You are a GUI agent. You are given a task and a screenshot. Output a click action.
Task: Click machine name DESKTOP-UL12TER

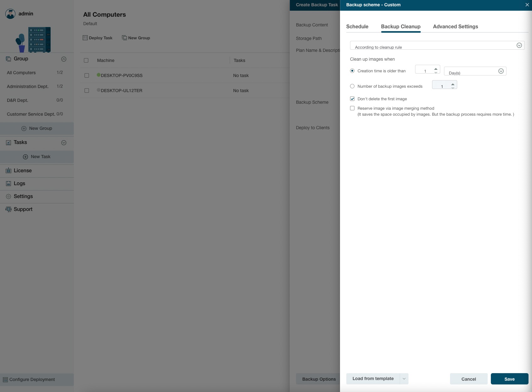coord(122,91)
